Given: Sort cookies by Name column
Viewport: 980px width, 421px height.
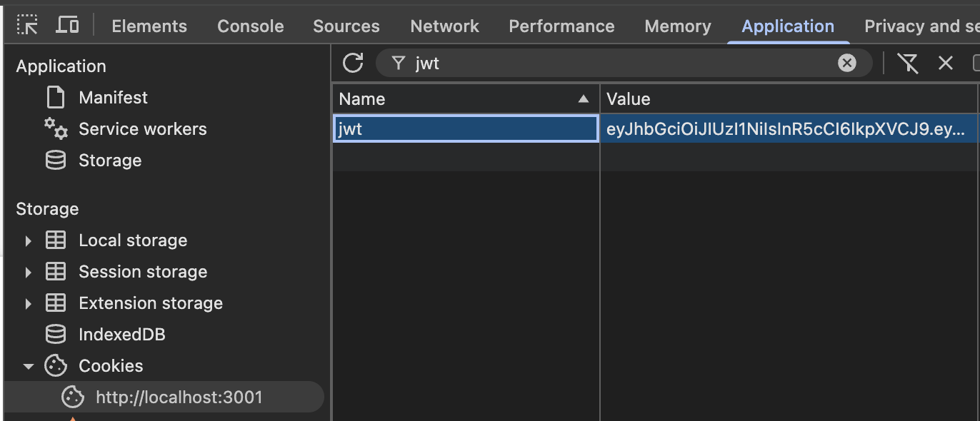Looking at the screenshot, I should (x=464, y=99).
